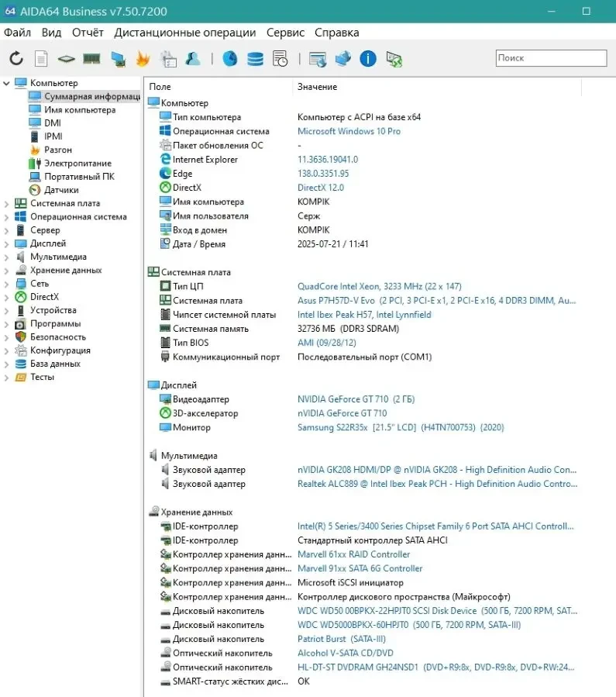Click the flame icon beside Разгон

coord(35,150)
